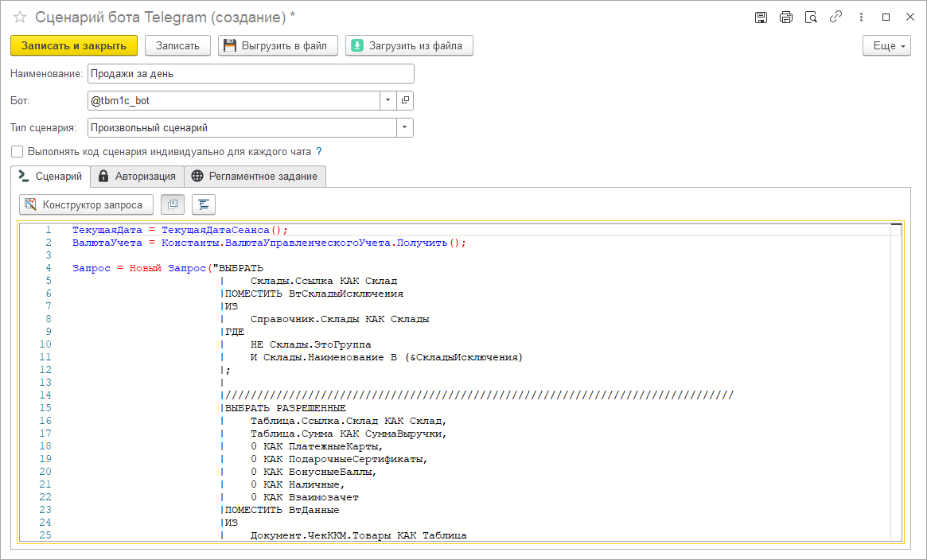Expand the Бот field dropdown arrow

388,100
